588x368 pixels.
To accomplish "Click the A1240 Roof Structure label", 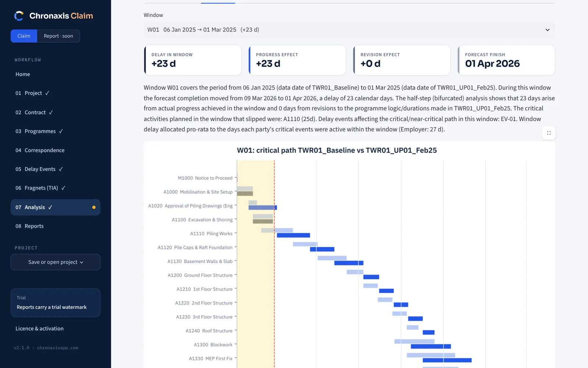I will click(209, 331).
